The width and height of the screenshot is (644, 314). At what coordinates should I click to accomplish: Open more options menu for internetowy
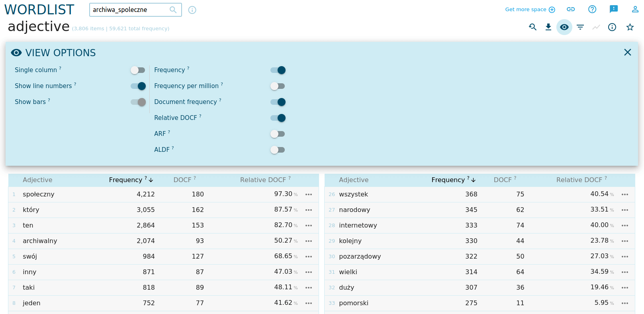pos(625,226)
